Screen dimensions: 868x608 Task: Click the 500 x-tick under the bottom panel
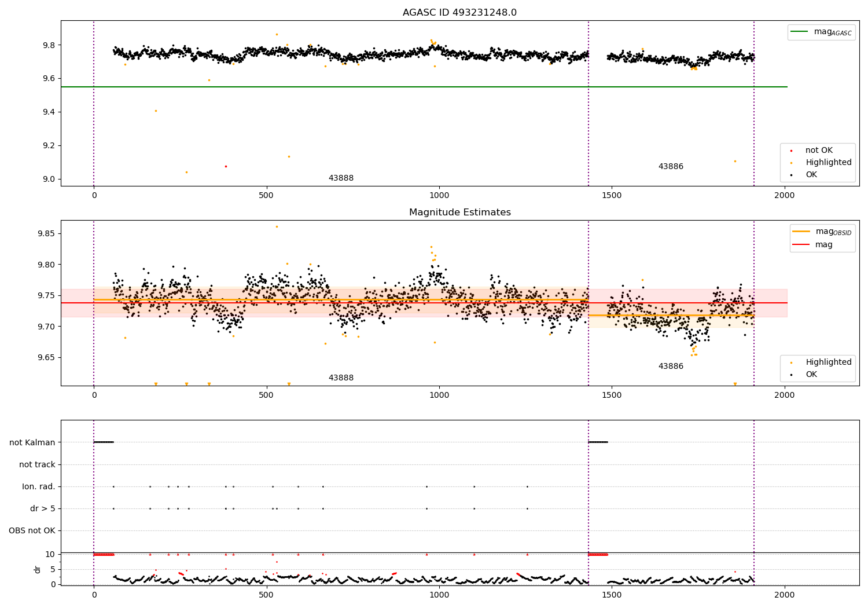point(266,595)
